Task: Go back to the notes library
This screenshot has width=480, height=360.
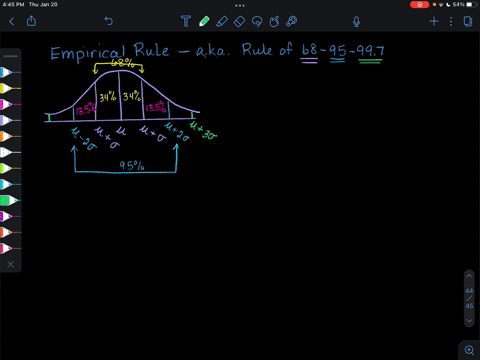Action: click(x=12, y=21)
